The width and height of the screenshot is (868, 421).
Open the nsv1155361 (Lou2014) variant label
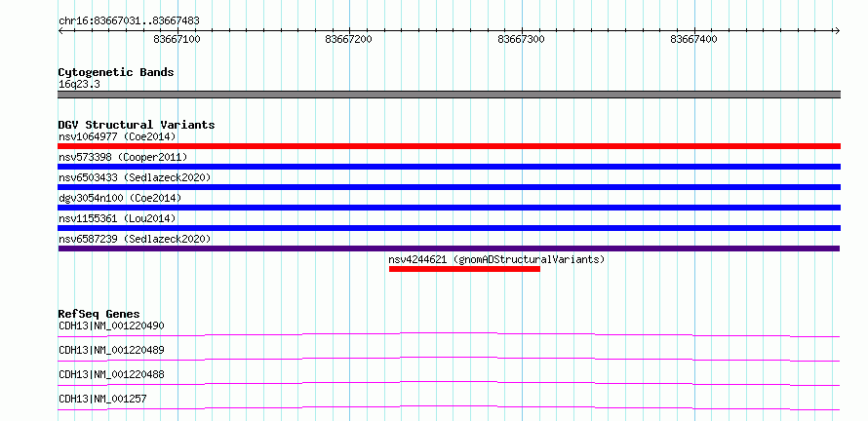click(117, 218)
